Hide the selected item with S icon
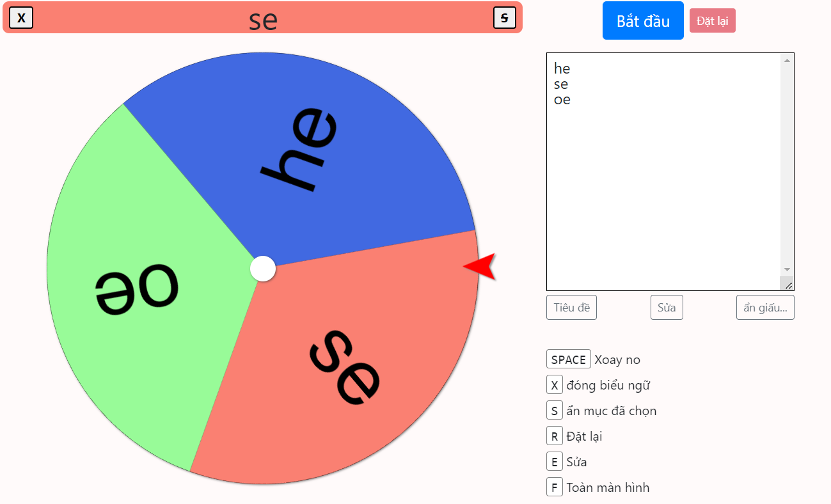831x504 pixels. click(504, 18)
